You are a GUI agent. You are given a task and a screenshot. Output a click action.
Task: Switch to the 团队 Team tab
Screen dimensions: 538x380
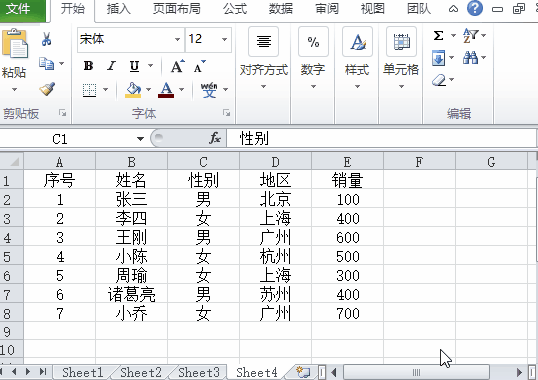click(419, 9)
